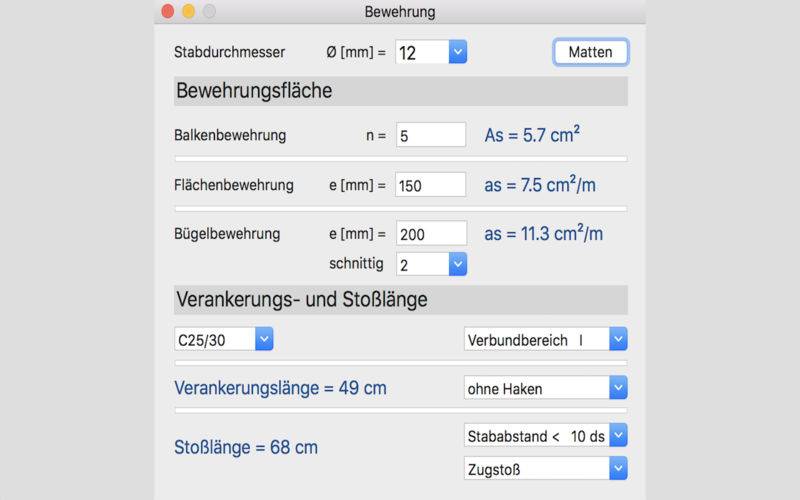Open the Stabdurchmesser diameter dropdown arrow
This screenshot has height=500, width=800.
tap(458, 52)
